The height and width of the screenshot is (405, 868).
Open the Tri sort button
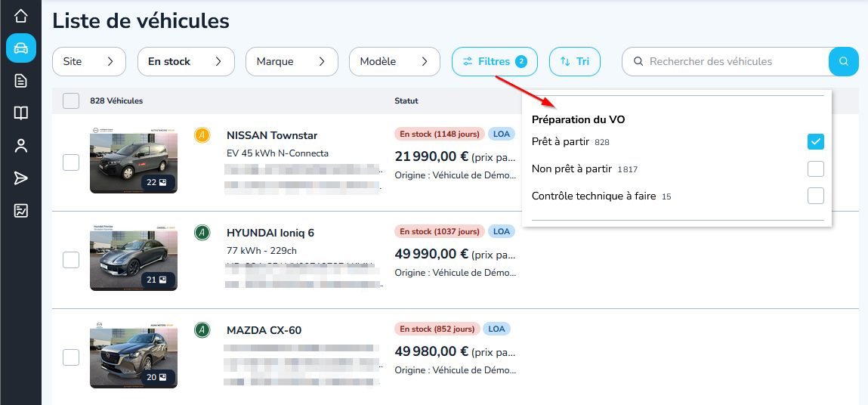(x=575, y=61)
